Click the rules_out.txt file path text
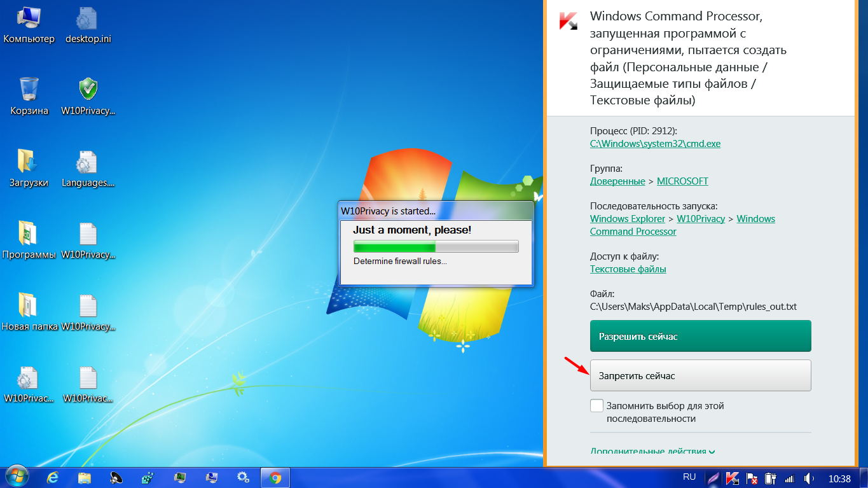 [x=693, y=307]
